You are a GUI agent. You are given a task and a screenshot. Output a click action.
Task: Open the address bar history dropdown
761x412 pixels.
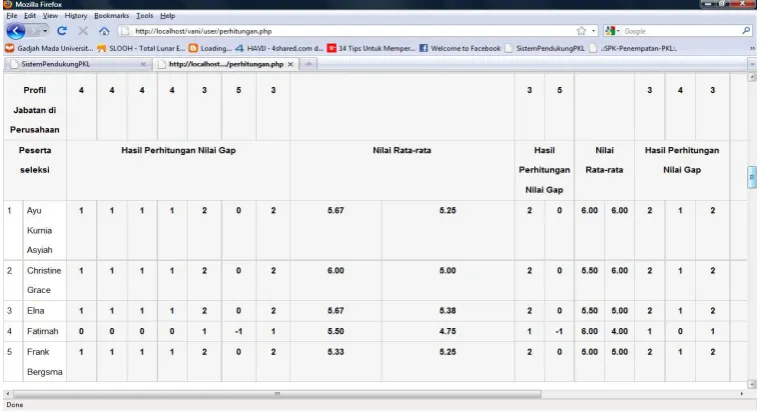click(593, 31)
